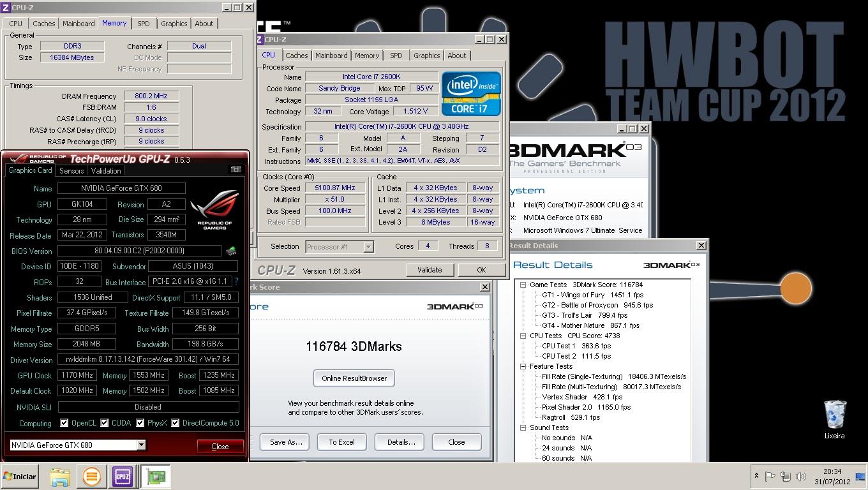This screenshot has width=868, height=490.
Task: Show hidden system tray icons arrow
Action: tap(756, 476)
